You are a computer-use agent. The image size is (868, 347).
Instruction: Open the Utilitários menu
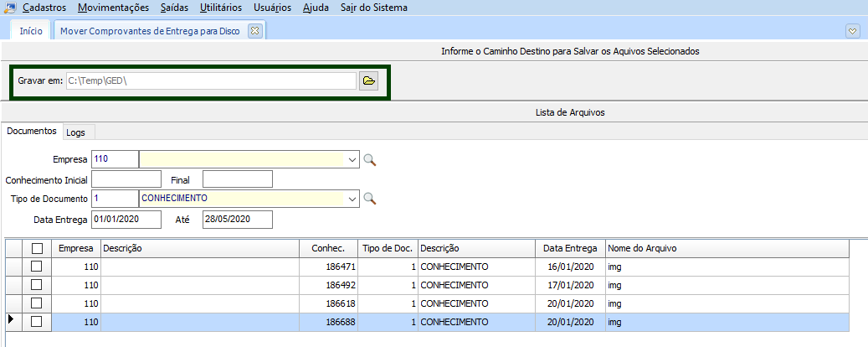[221, 8]
